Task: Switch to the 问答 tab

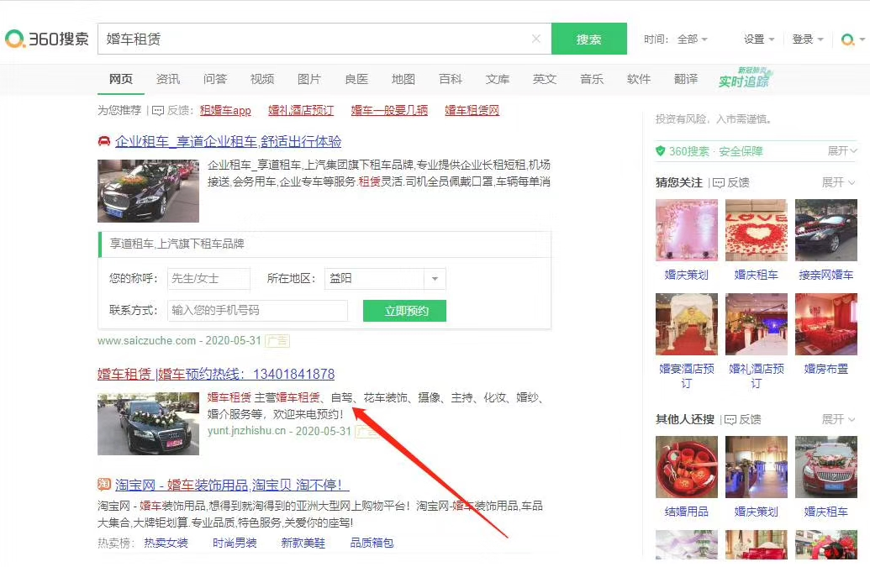Action: 215,79
